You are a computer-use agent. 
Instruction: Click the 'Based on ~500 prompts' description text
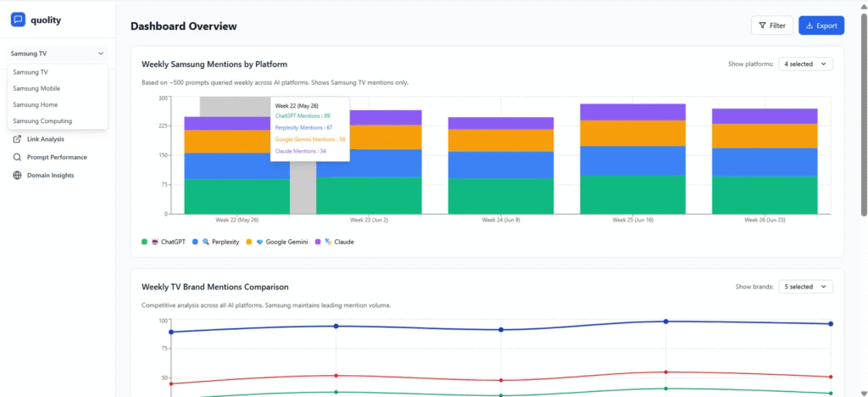(275, 83)
